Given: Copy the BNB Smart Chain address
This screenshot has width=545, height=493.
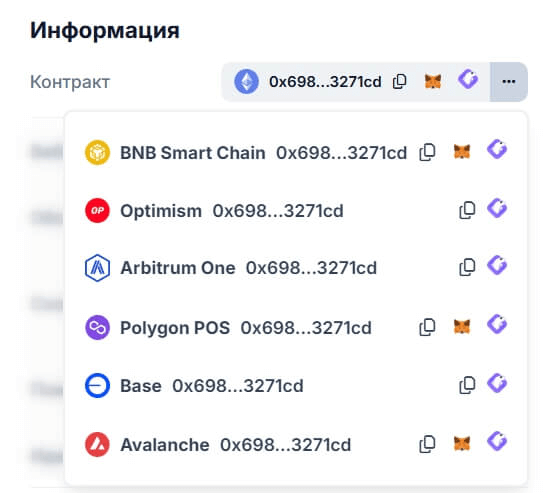Looking at the screenshot, I should 427,152.
